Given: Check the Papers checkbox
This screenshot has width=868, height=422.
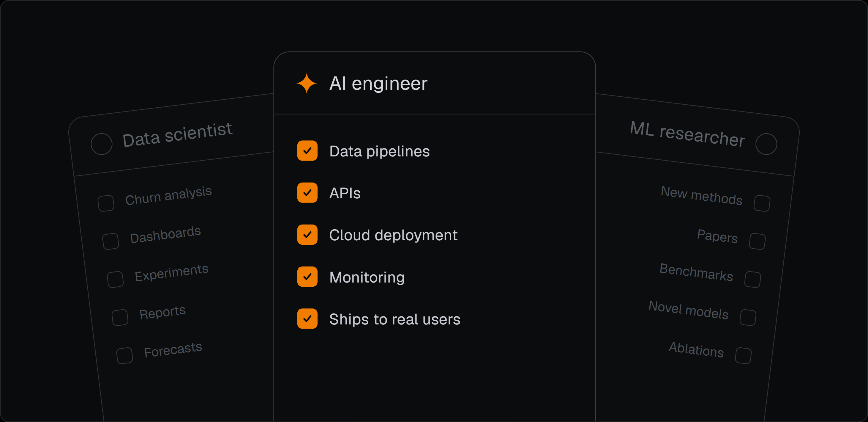Looking at the screenshot, I should point(757,241).
